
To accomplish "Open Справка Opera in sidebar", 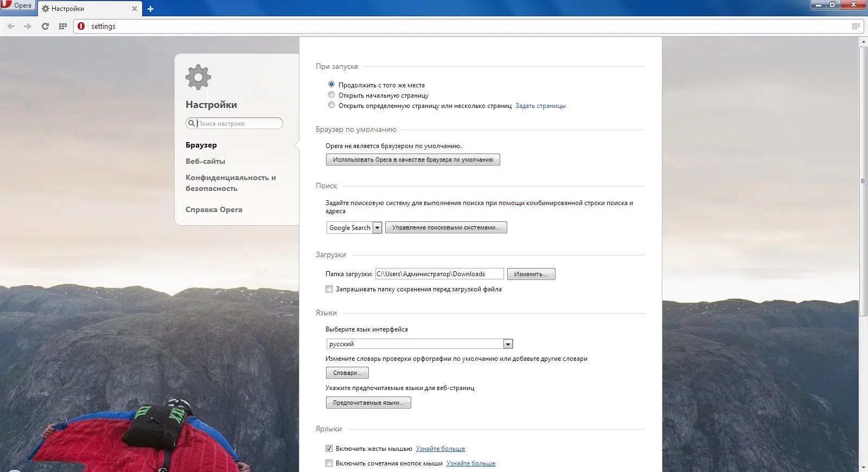I will pyautogui.click(x=214, y=209).
